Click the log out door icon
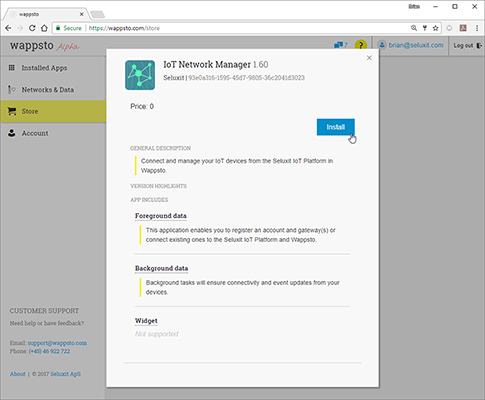Viewport: 485px width, 400px height. click(x=479, y=45)
